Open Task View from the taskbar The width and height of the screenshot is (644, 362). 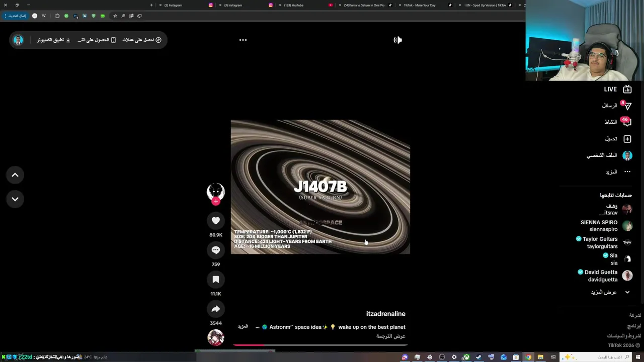553,357
